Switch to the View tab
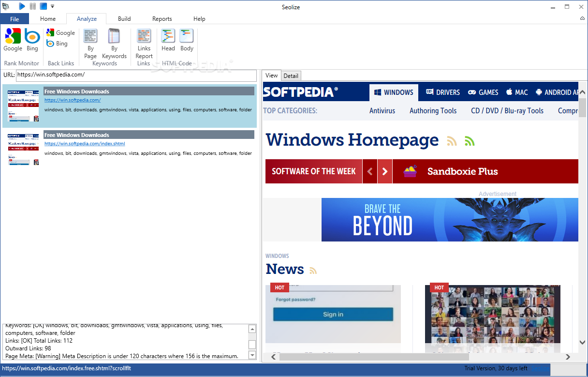The width and height of the screenshot is (588, 377). click(272, 75)
